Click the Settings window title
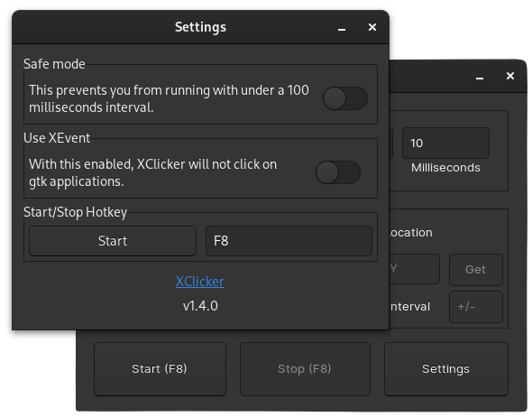Image resolution: width=532 pixels, height=417 pixels. click(200, 27)
